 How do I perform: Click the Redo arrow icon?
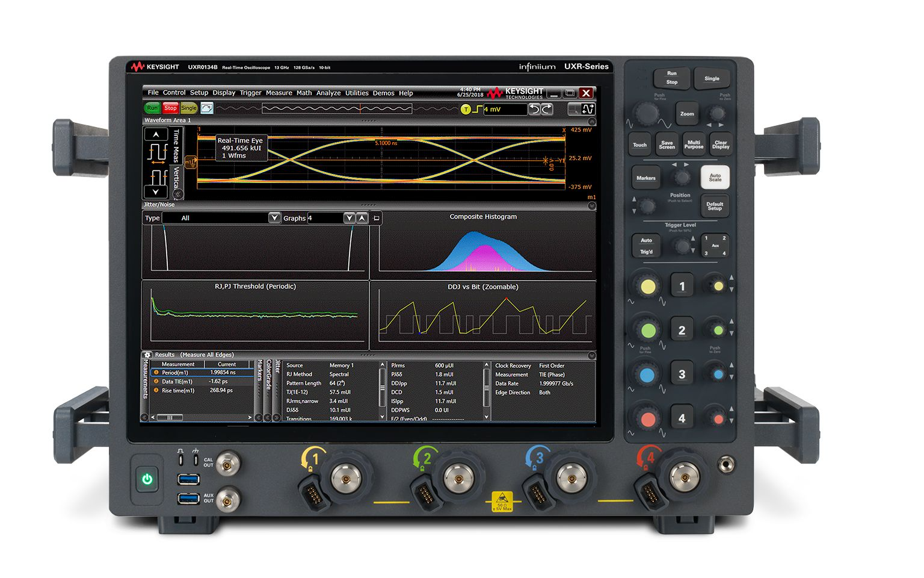[x=547, y=109]
